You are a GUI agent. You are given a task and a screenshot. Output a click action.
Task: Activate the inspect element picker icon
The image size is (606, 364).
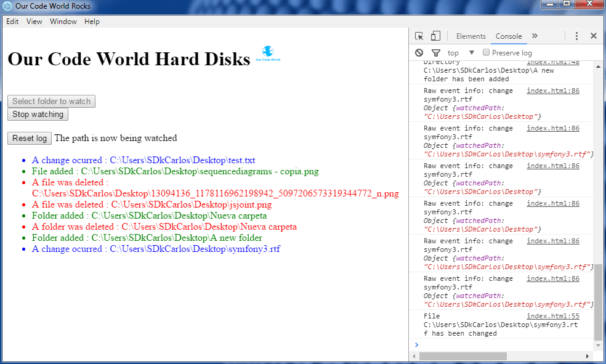pos(419,36)
